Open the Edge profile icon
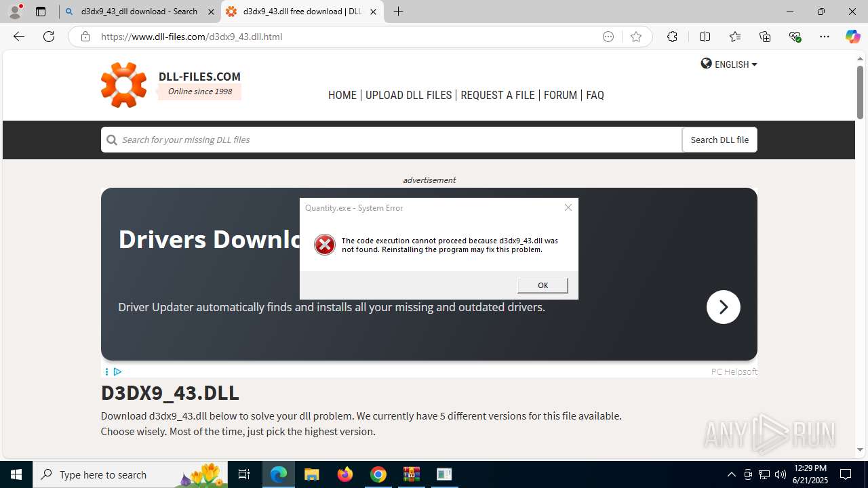868x488 pixels. (x=15, y=12)
